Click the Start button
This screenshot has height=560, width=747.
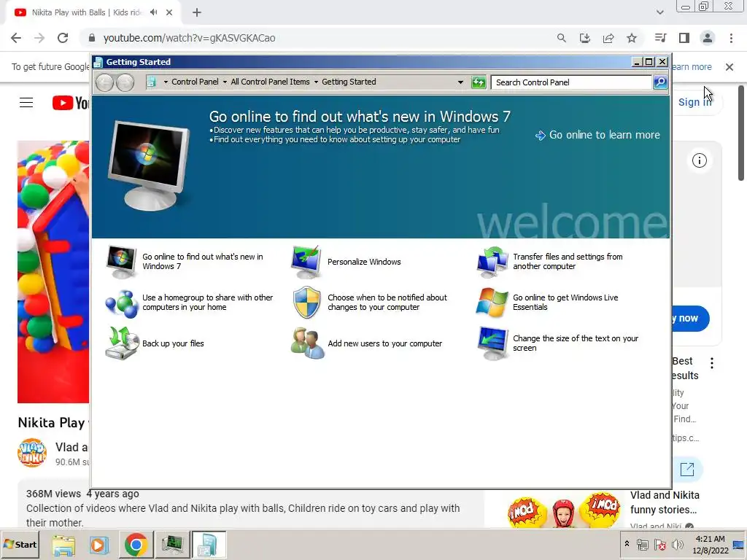20,544
